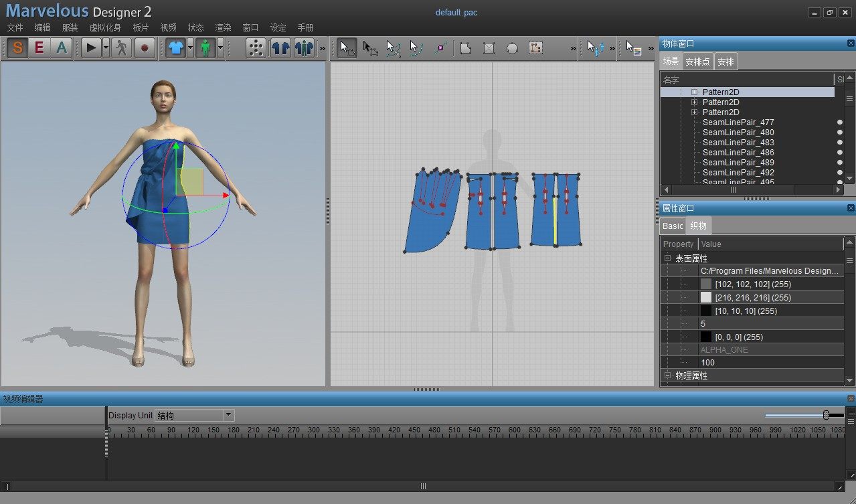The image size is (856, 504).
Task: Expand the second Pattern2D tree node
Action: 694,102
